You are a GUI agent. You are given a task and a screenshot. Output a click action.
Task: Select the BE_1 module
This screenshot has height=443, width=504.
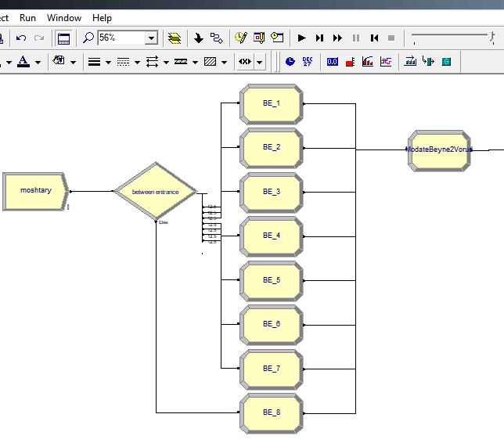coord(272,104)
